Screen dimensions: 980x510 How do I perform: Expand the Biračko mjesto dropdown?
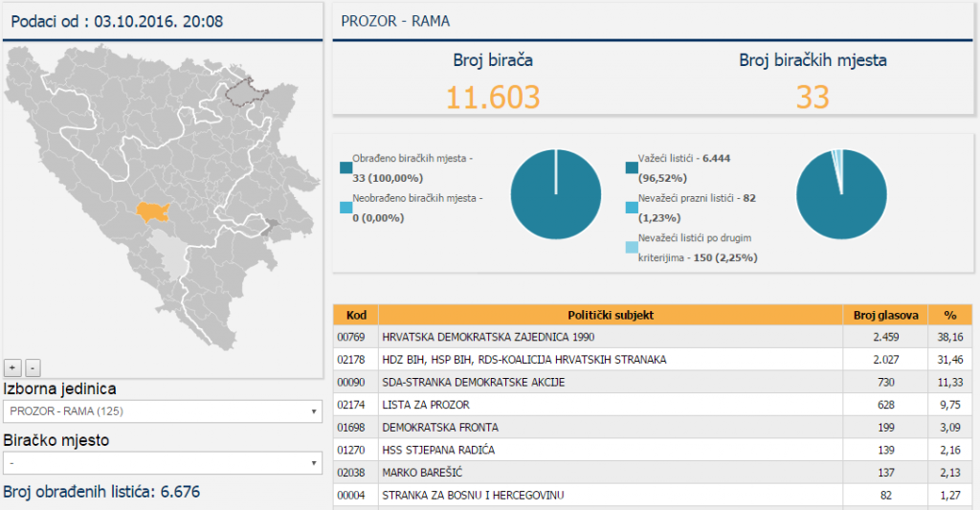coord(162,463)
